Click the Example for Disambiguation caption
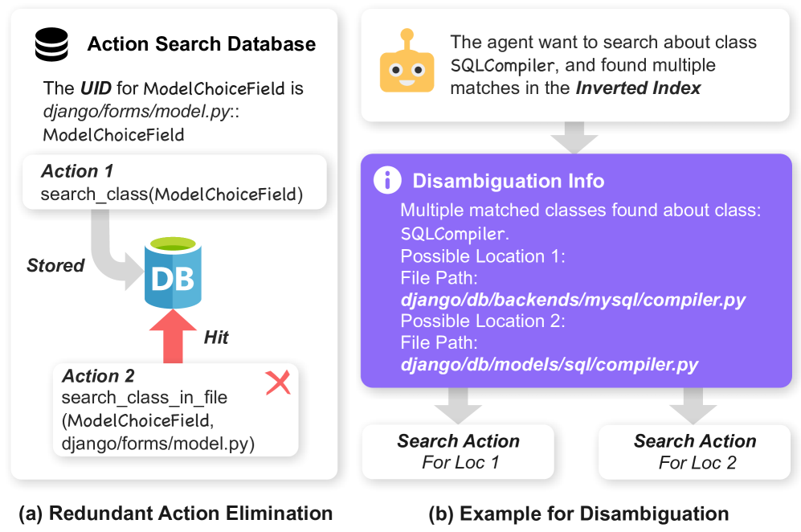This screenshot has width=801, height=532. pos(578,514)
